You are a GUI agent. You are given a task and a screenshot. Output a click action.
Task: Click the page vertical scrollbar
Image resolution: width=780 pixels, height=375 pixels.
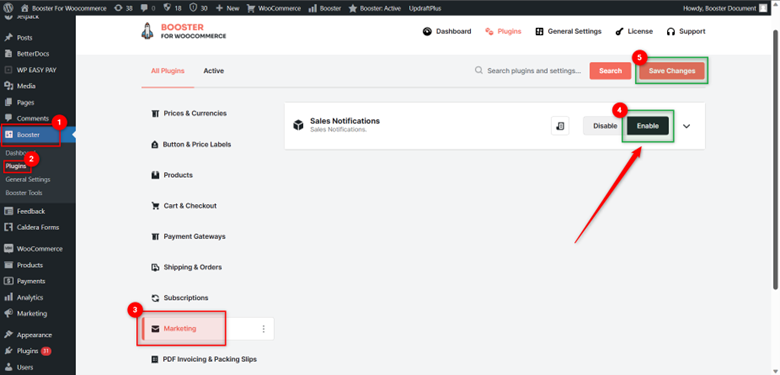point(776,159)
